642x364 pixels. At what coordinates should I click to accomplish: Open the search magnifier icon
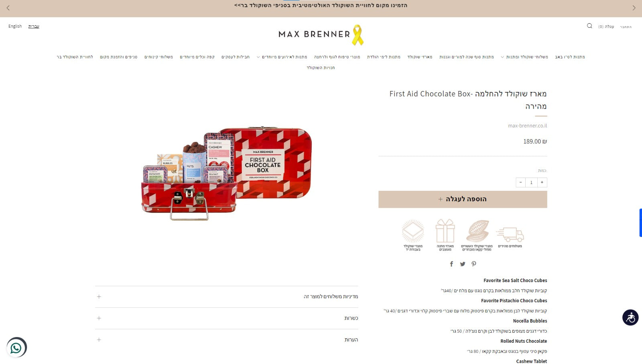point(589,26)
